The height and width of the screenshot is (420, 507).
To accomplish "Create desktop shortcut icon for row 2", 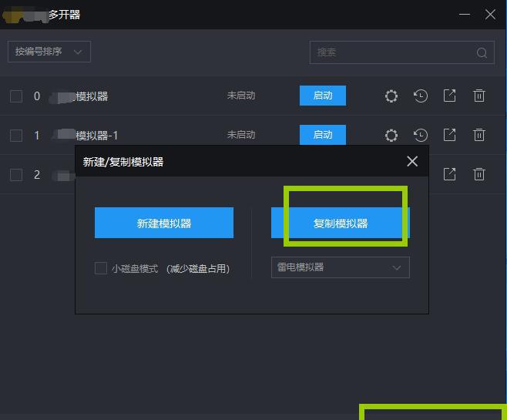I will 450,174.
